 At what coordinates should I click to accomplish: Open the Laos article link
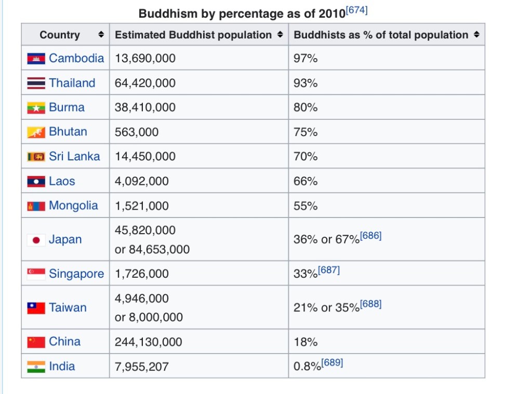click(62, 181)
